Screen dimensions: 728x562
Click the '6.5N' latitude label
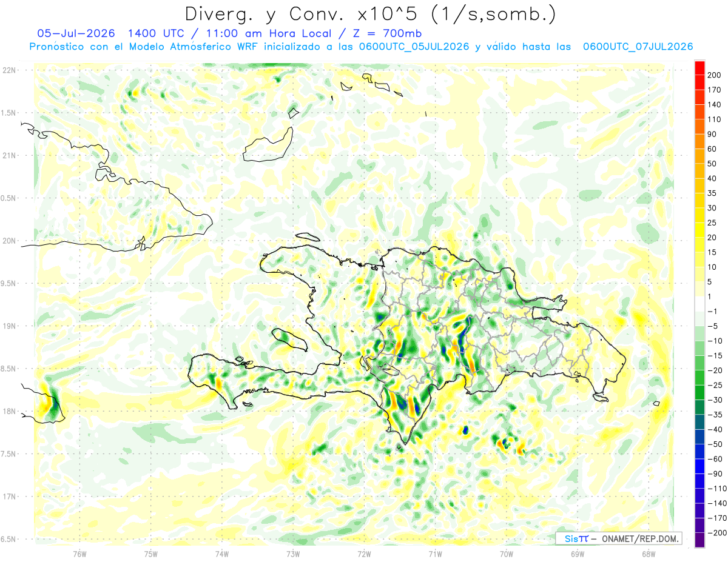point(9,539)
